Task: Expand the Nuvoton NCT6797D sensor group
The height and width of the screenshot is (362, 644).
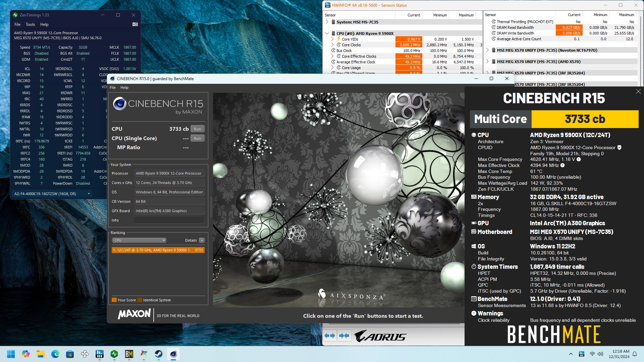Action: pos(487,50)
